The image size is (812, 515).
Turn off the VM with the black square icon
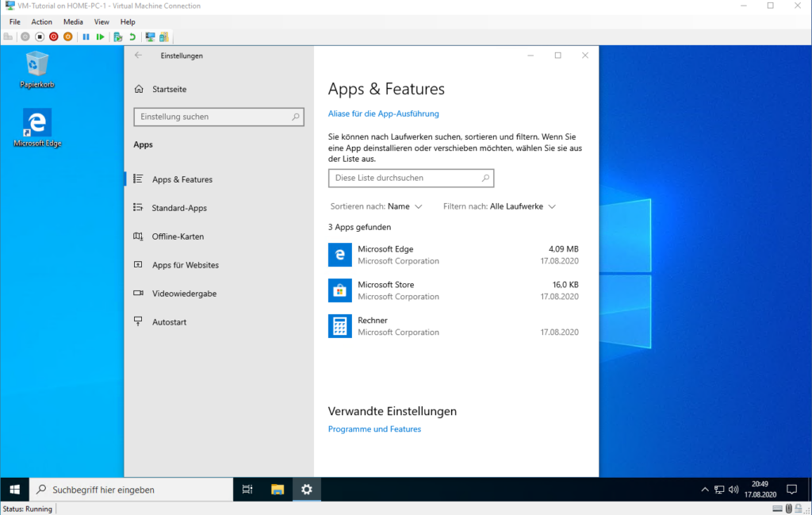[x=40, y=37]
